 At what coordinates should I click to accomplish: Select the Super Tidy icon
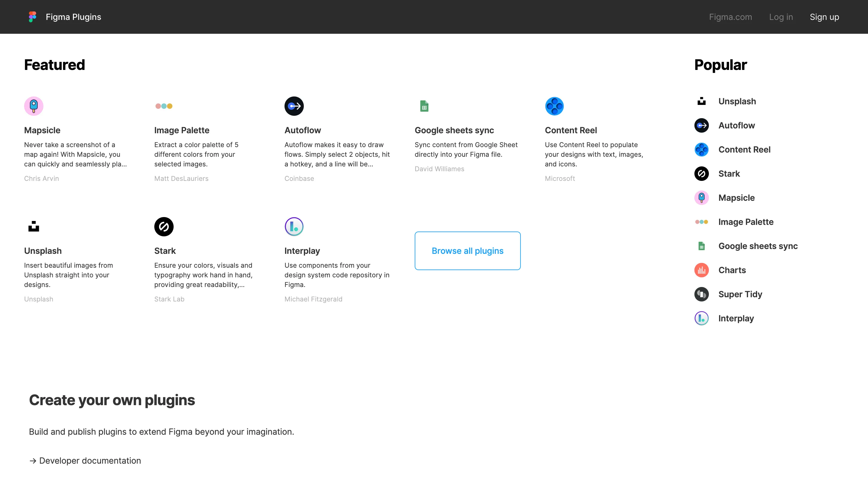point(701,294)
